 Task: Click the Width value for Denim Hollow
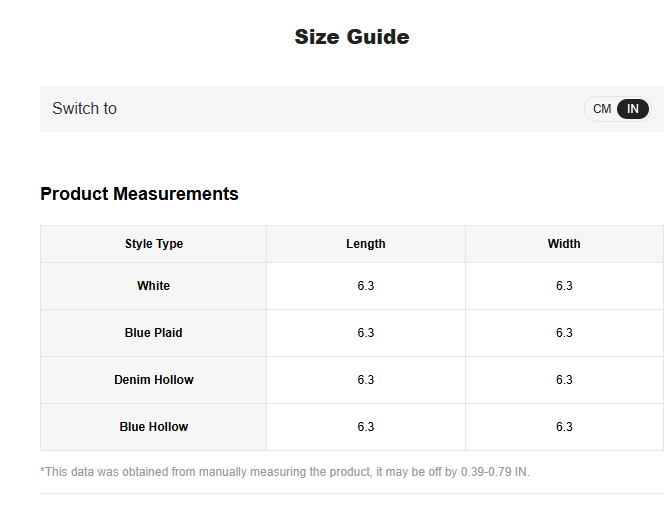[564, 380]
